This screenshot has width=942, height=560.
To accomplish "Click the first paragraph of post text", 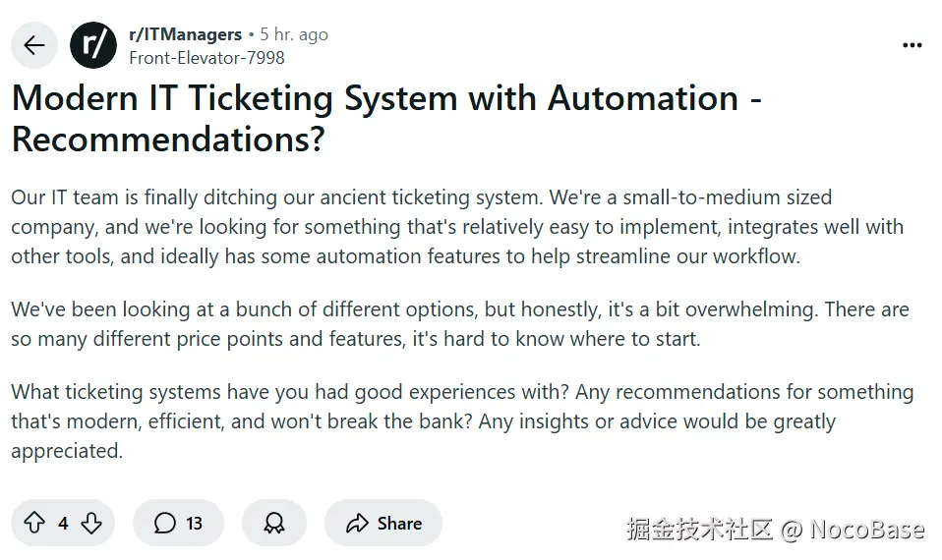I will (457, 227).
